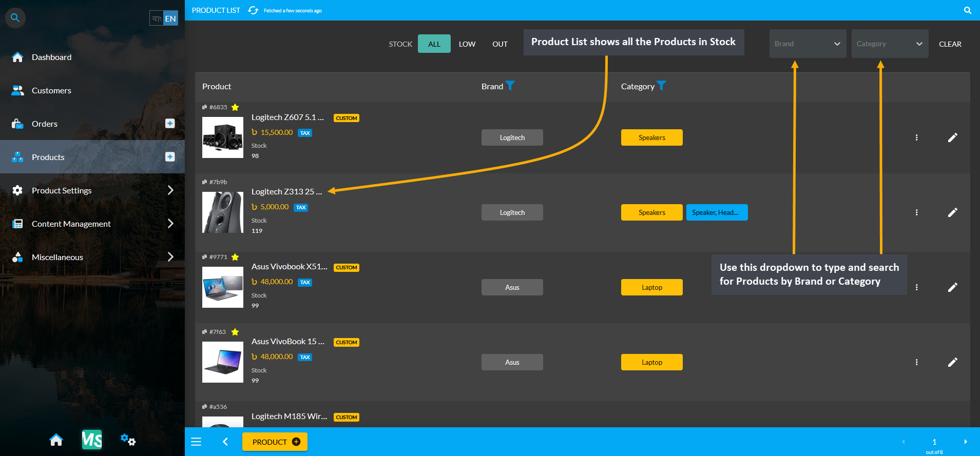
Task: Expand Product Settings menu
Action: (92, 190)
